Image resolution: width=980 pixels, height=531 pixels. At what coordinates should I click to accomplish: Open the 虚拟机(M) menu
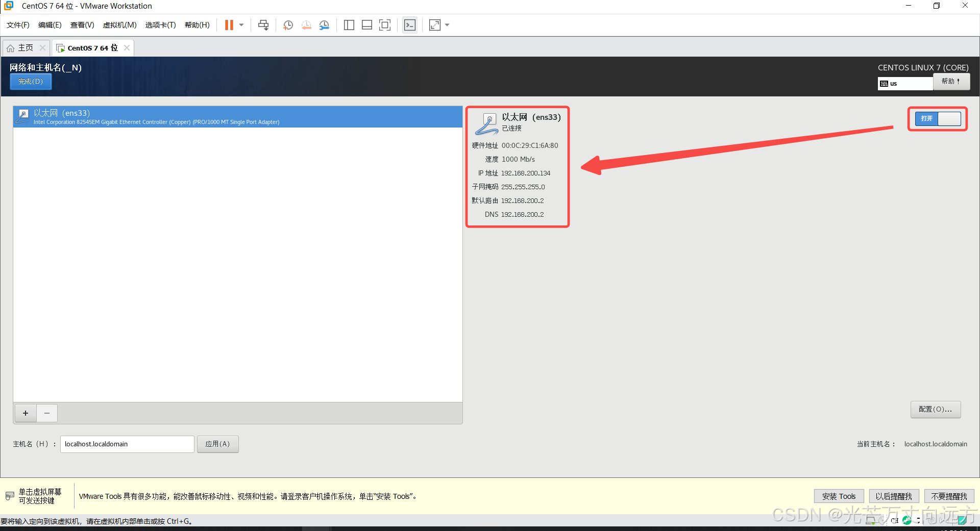pyautogui.click(x=120, y=25)
